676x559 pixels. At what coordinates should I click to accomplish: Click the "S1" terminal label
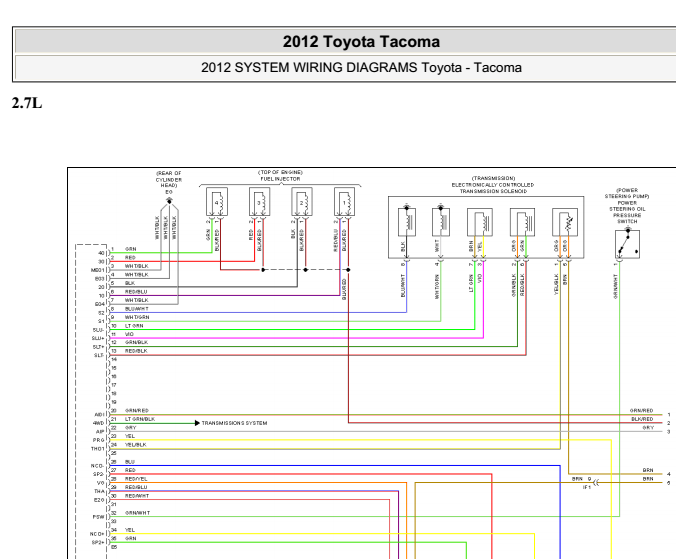(101, 322)
